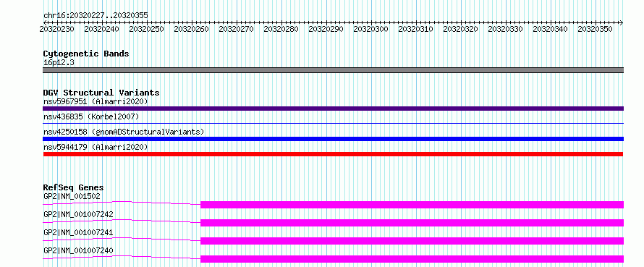The width and height of the screenshot is (644, 267).
Task: Click the chr16:20320227..20320355 region label
Action: point(96,15)
